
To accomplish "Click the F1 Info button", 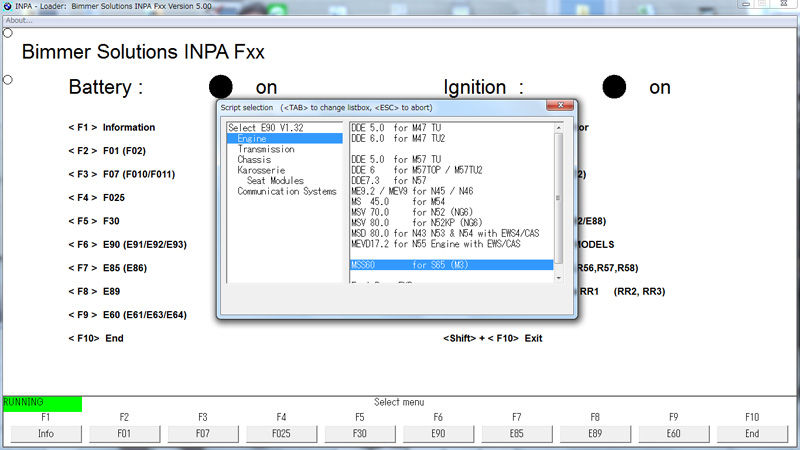I will pos(45,434).
